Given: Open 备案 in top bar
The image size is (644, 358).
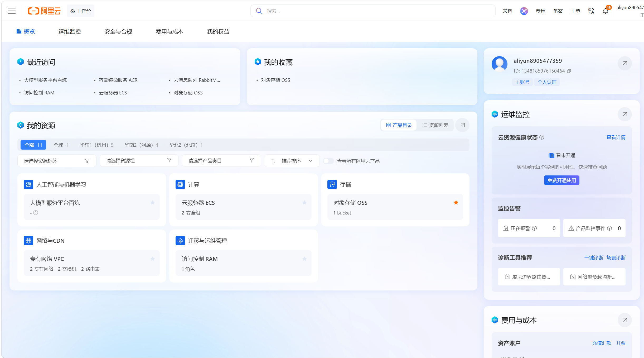Looking at the screenshot, I should coord(558,11).
